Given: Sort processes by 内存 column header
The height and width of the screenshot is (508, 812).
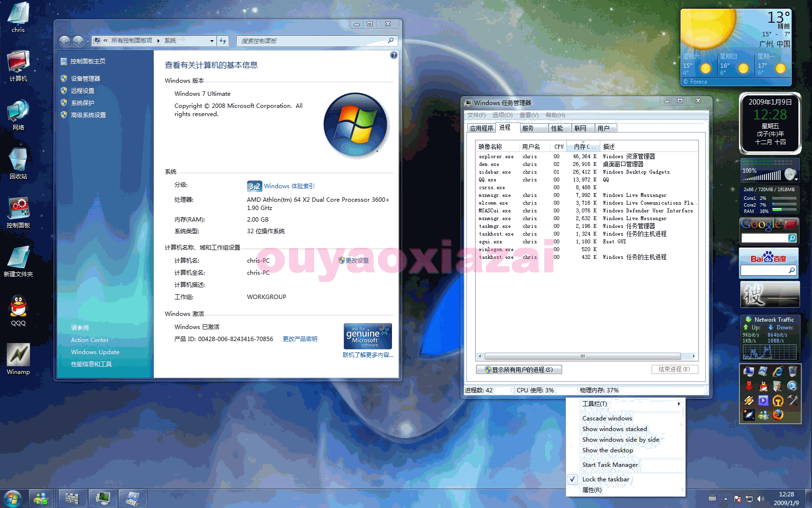Looking at the screenshot, I should pyautogui.click(x=584, y=147).
